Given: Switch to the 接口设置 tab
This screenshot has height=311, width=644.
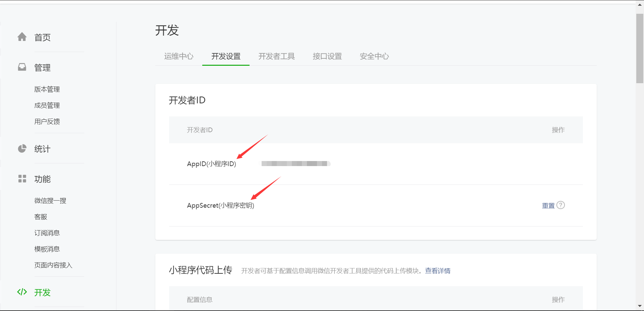Looking at the screenshot, I should [x=327, y=56].
